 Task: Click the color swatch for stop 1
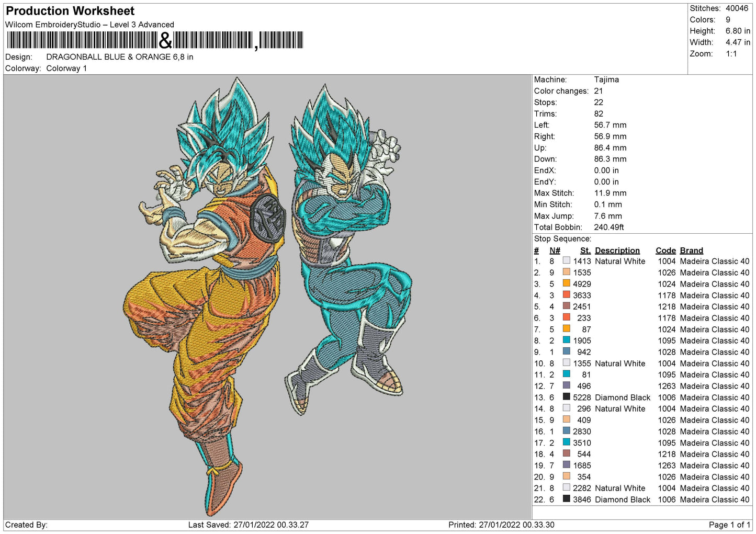566,260
